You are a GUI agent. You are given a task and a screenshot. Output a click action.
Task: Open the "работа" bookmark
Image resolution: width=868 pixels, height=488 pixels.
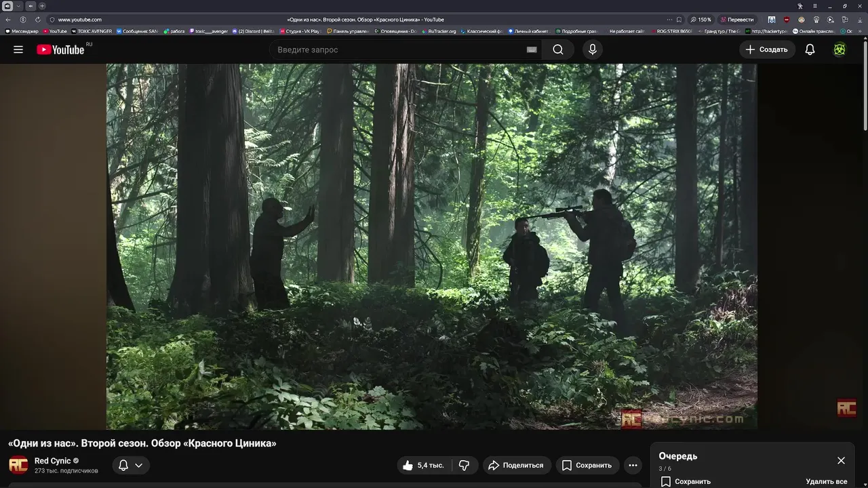(x=174, y=31)
